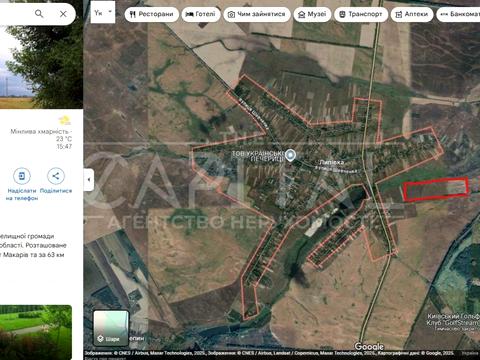Open the Ук language dropdown
The height and width of the screenshot is (360, 480).
point(103,13)
